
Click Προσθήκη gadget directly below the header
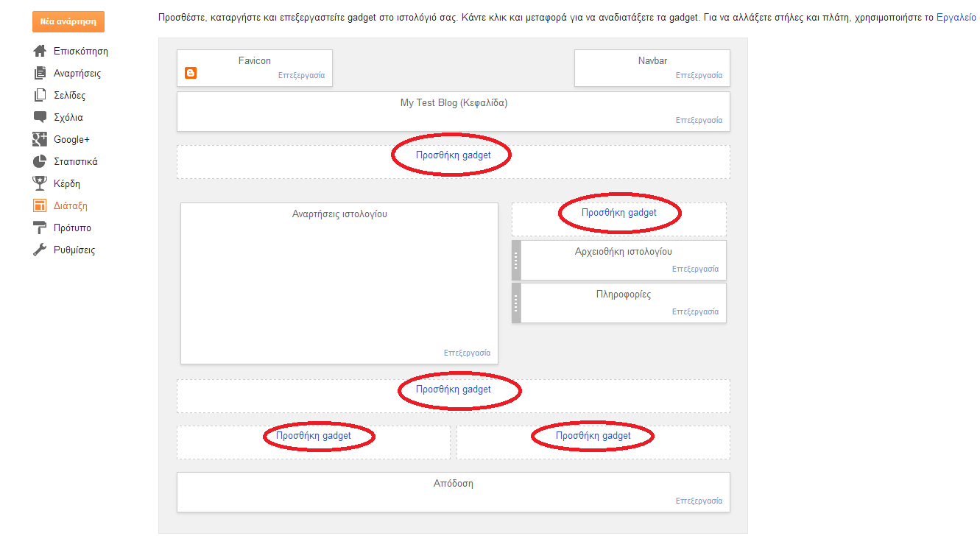tap(453, 155)
